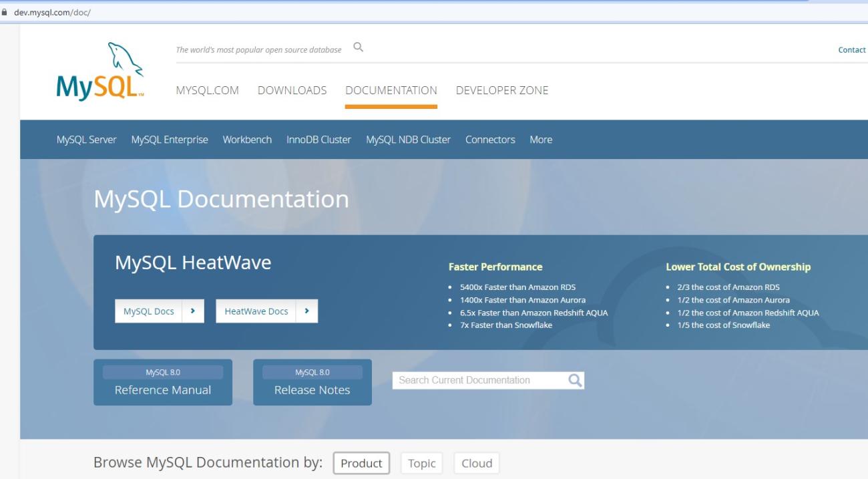
Task: Click the MySQL dolphin logo
Action: click(100, 71)
